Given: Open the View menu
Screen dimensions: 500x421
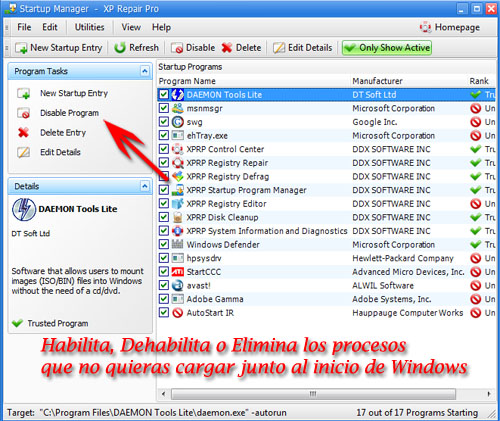Looking at the screenshot, I should click(x=131, y=27).
